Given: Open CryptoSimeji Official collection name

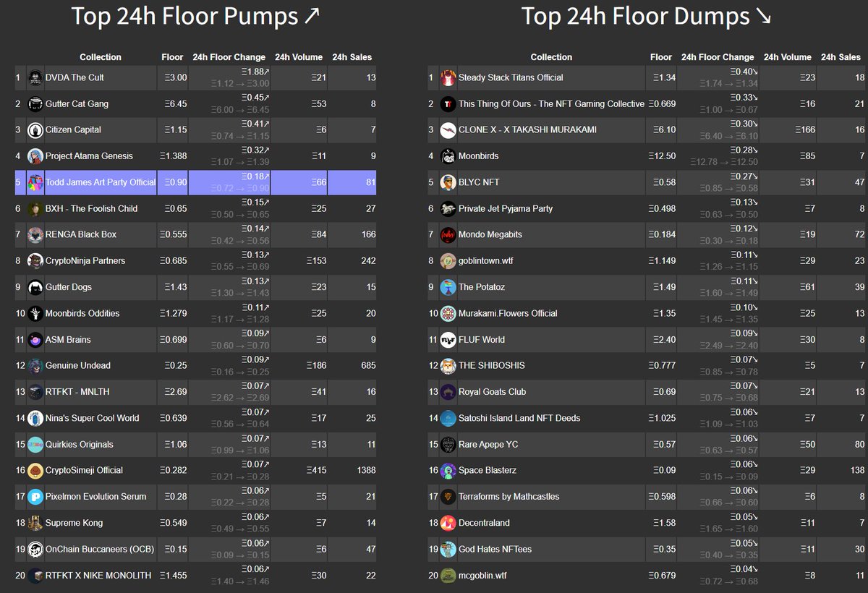Looking at the screenshot, I should click(x=85, y=471).
